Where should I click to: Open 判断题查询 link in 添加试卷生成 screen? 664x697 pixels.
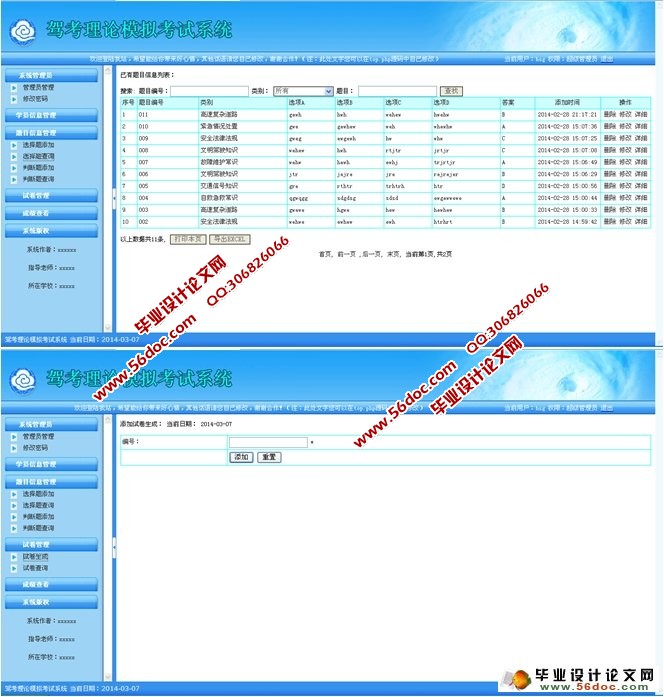[x=38, y=529]
